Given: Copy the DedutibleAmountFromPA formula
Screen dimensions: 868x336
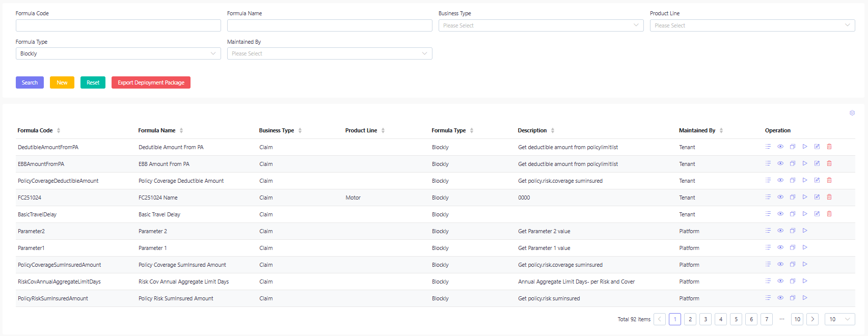Looking at the screenshot, I should [793, 147].
